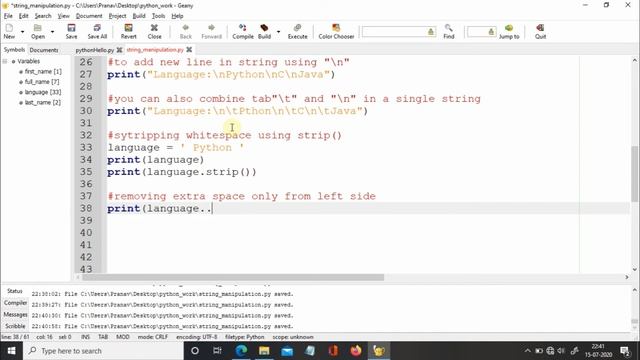640x360 pixels.
Task: Expand the Open recent files dropdown arrow
Action: 52,31
